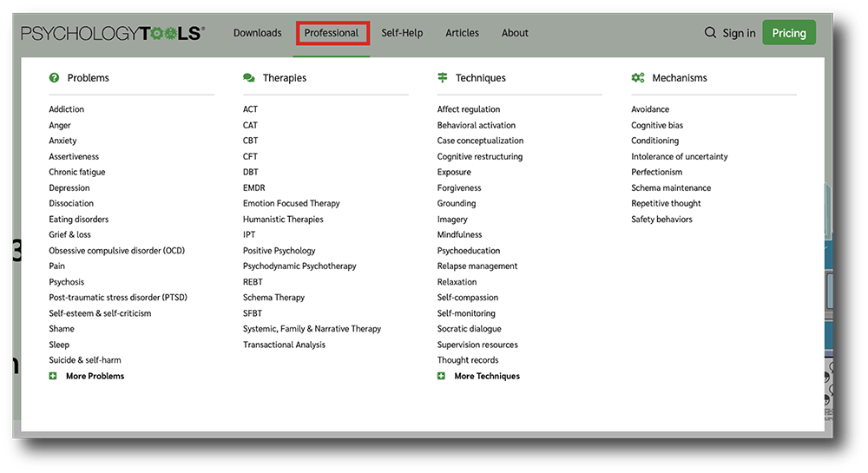This screenshot has width=868, height=473.
Task: Open the Self-Help menu
Action: click(x=402, y=33)
